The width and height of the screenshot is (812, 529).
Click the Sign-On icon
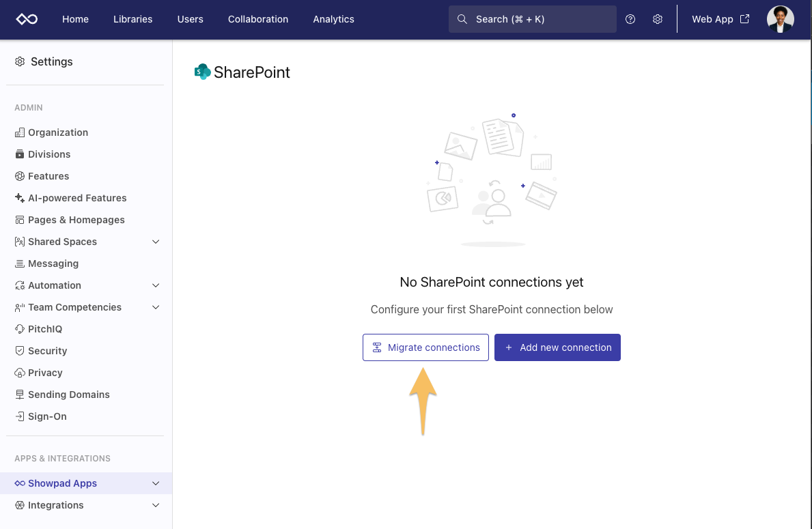(x=19, y=416)
